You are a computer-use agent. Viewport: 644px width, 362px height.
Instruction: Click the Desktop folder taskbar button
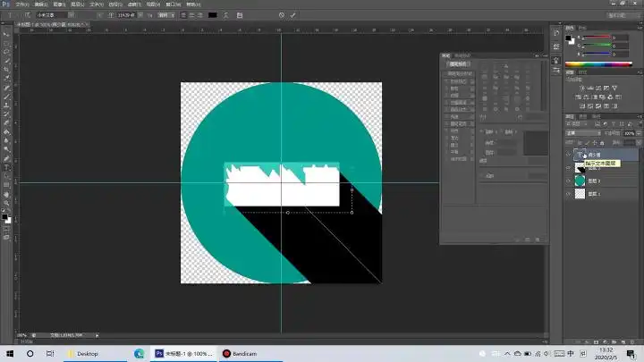coord(83,354)
